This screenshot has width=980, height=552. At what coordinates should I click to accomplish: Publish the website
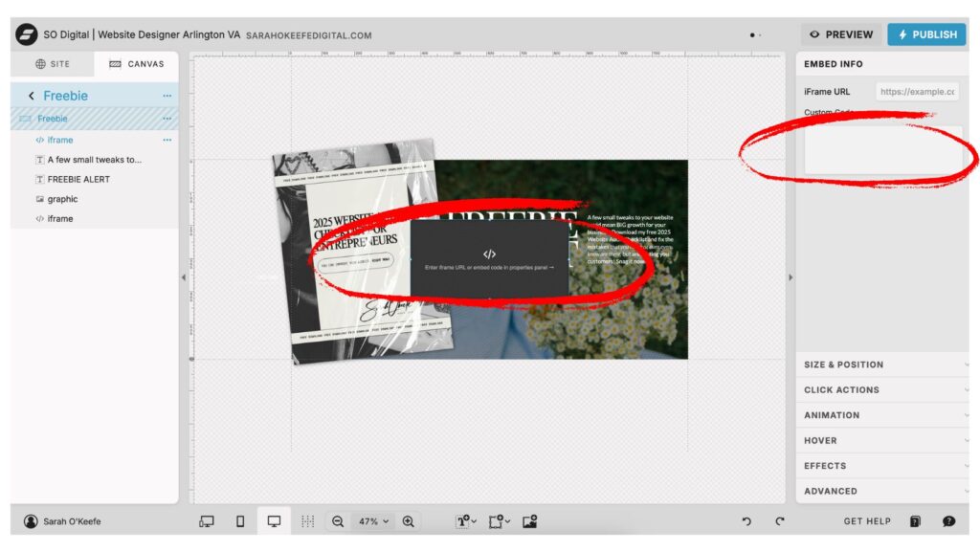pyautogui.click(x=926, y=34)
